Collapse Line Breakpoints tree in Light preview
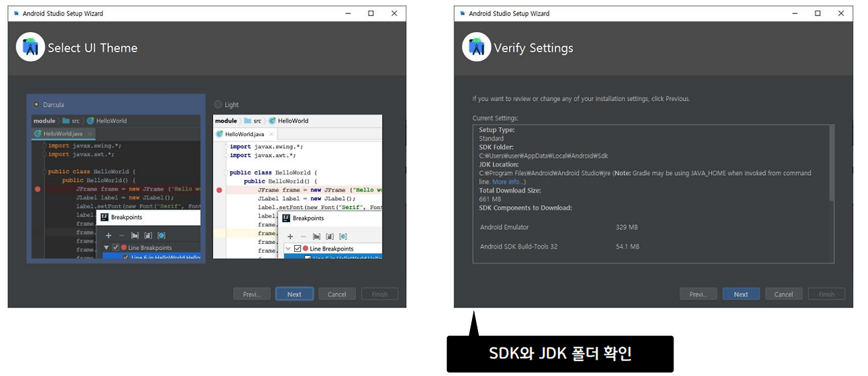Image resolution: width=868 pixels, height=376 pixels. (288, 249)
